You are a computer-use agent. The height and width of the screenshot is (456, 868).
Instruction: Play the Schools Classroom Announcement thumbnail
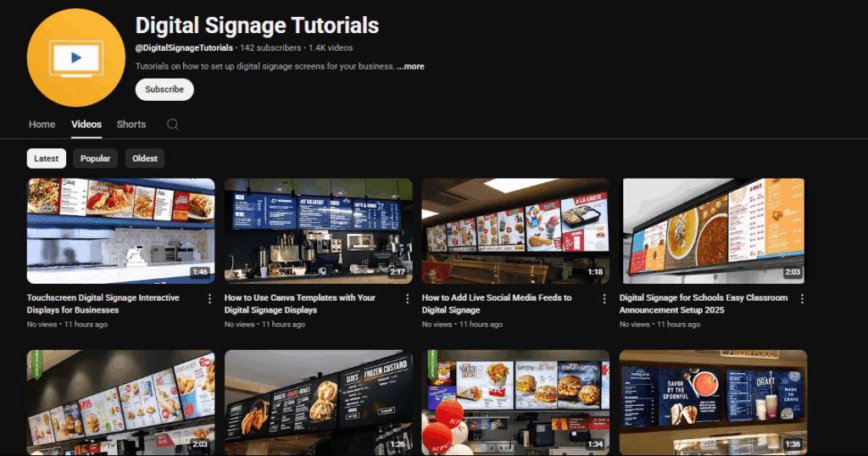713,231
